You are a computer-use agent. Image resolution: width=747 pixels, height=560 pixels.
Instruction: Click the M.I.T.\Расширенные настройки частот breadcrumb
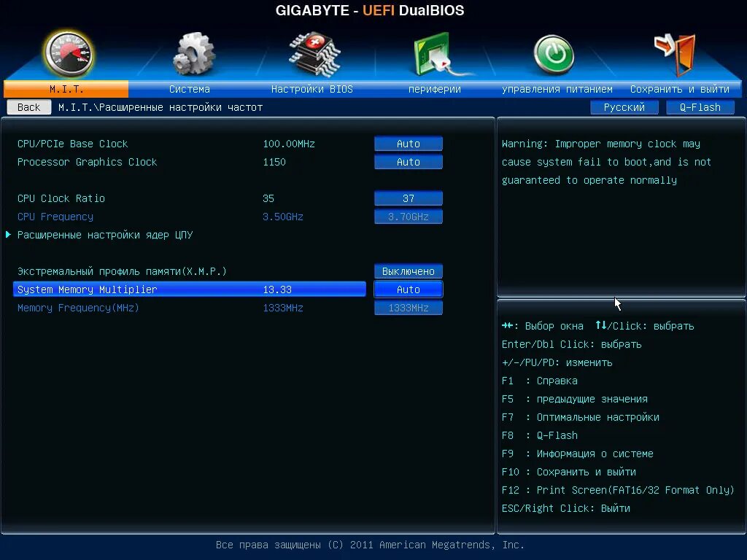point(160,107)
